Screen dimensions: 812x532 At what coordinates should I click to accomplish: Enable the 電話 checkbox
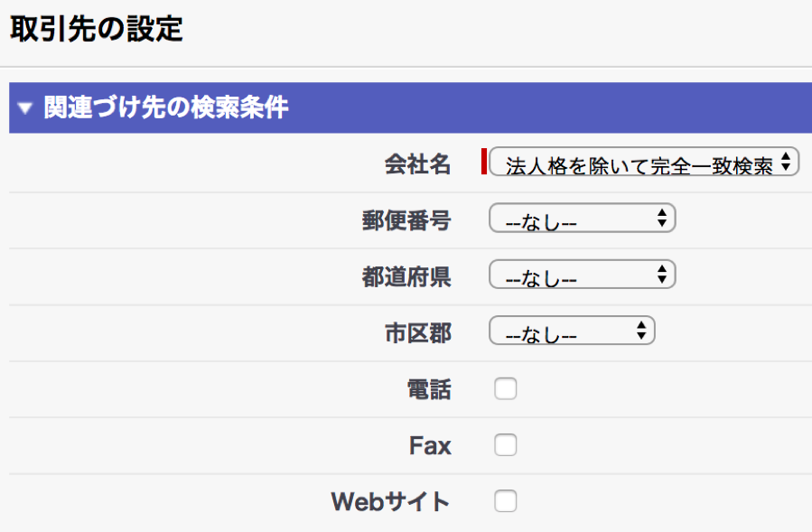pyautogui.click(x=506, y=389)
